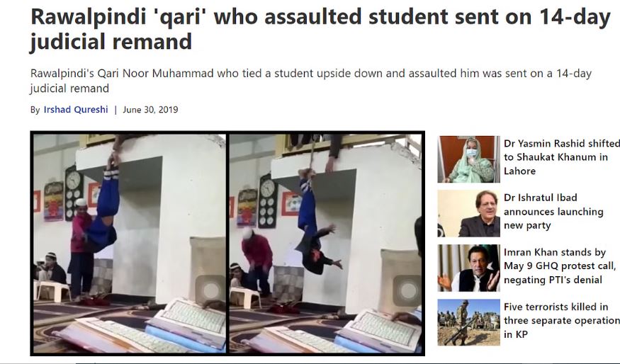
Task: Click the record button overlay in right frame
Action: [407, 291]
